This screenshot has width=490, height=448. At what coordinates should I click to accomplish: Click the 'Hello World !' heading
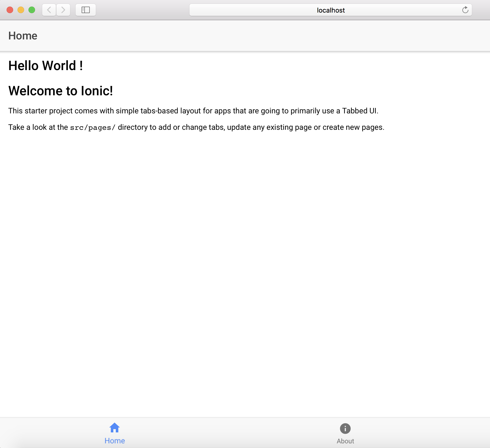point(45,65)
